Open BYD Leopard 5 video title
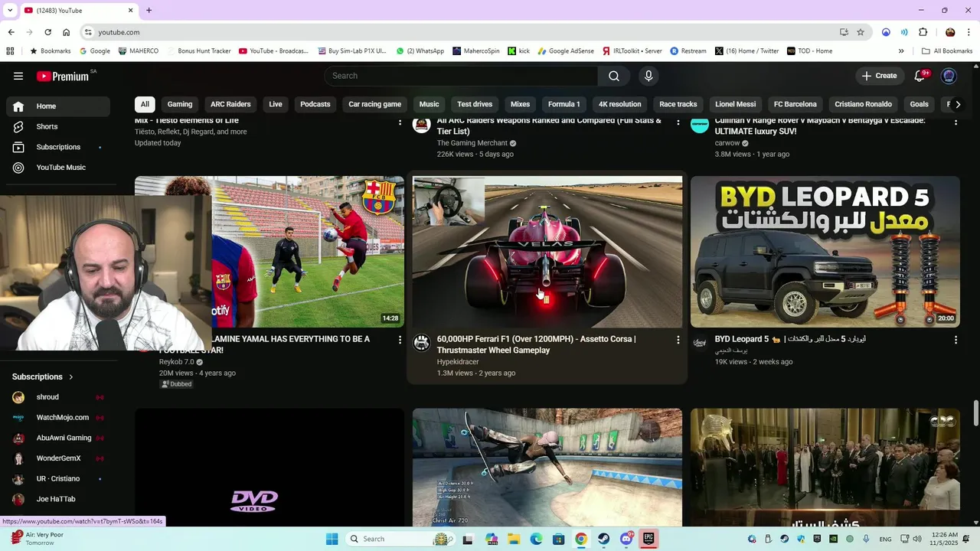980x551 pixels. pyautogui.click(x=790, y=339)
